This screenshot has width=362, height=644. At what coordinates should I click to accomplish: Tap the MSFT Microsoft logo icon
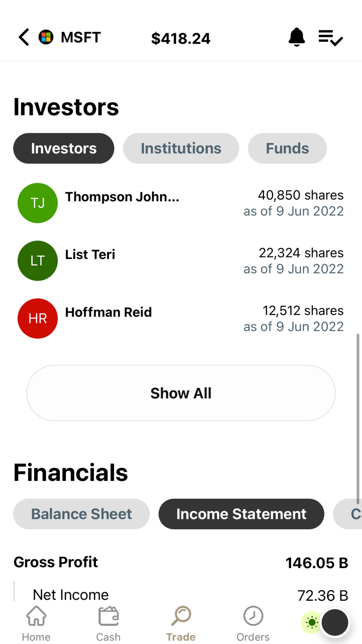point(46,38)
